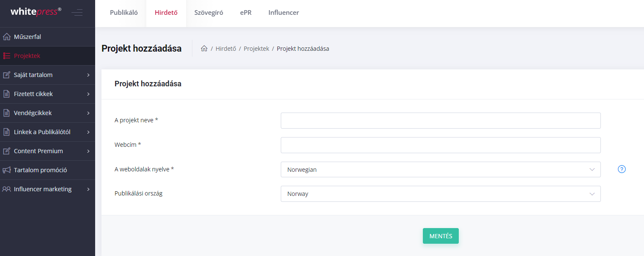Click the Projekt hozzáadása page title
The height and width of the screenshot is (256, 644).
click(142, 48)
